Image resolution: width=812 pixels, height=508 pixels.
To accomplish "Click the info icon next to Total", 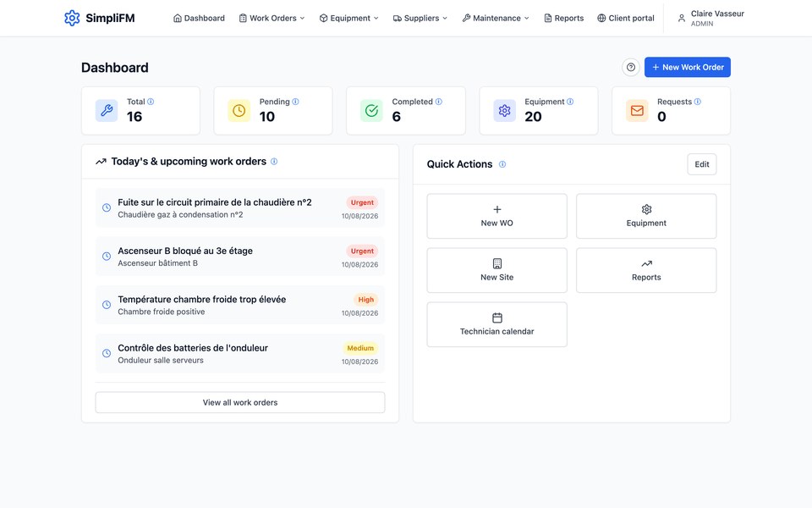I will (151, 102).
